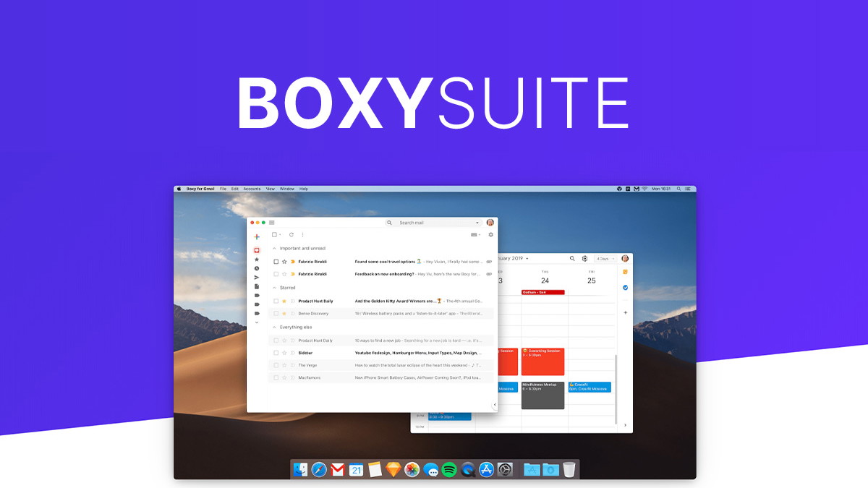This screenshot has height=488, width=868.
Task: Tick the checkbox for 'And the Golden Kitty Award Winners' email
Action: (276, 301)
